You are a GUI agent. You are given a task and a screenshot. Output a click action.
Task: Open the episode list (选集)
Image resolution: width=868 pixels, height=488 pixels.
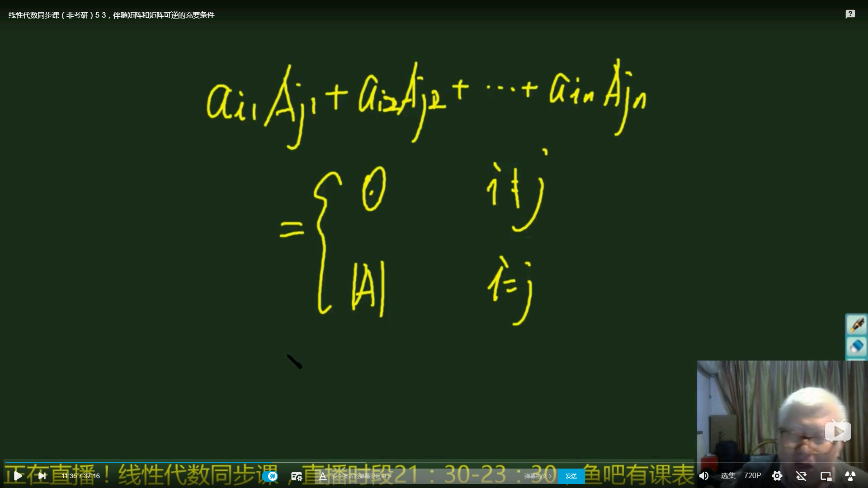[x=728, y=476]
